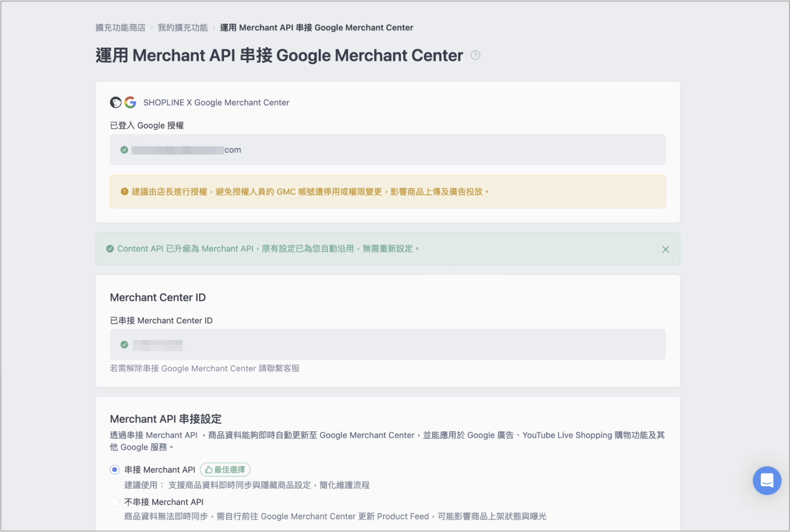This screenshot has width=791, height=532.
Task: Click the 透過串接 Merchant API description paragraph
Action: (387, 441)
